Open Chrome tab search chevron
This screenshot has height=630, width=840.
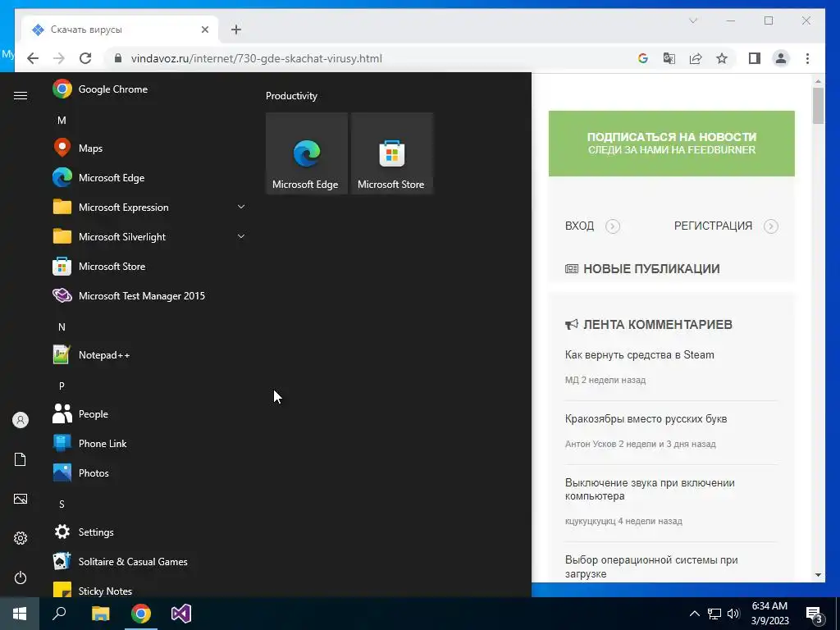point(692,21)
